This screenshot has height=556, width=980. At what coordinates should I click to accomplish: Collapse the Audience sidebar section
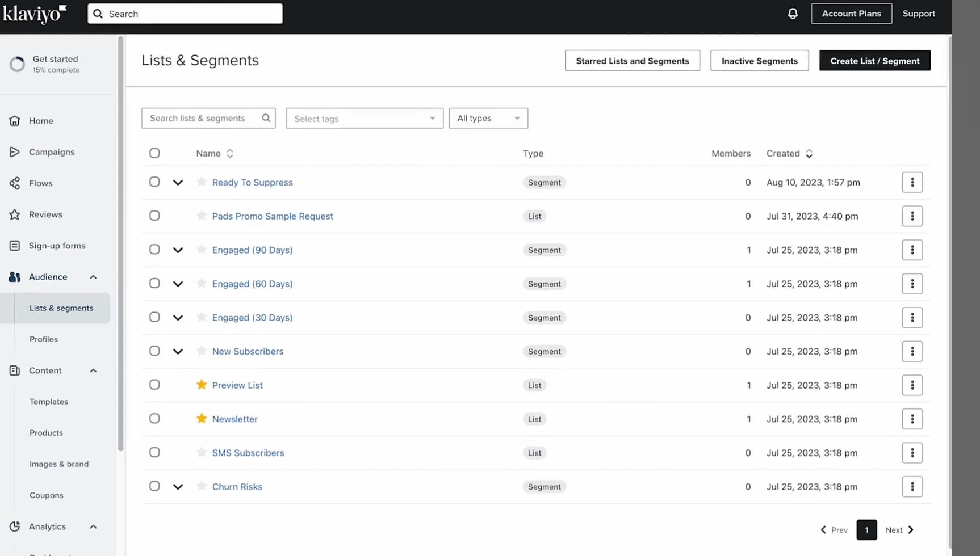(93, 277)
